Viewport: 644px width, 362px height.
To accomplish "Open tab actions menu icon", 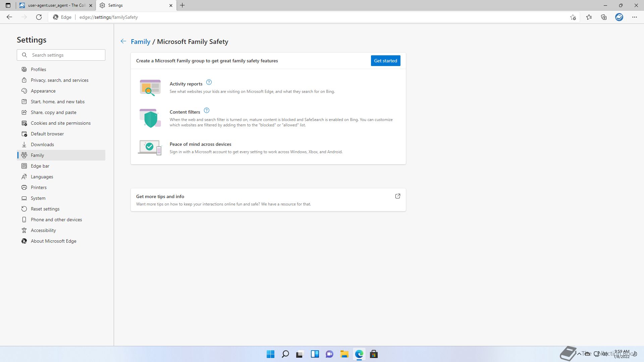I will 8,5.
